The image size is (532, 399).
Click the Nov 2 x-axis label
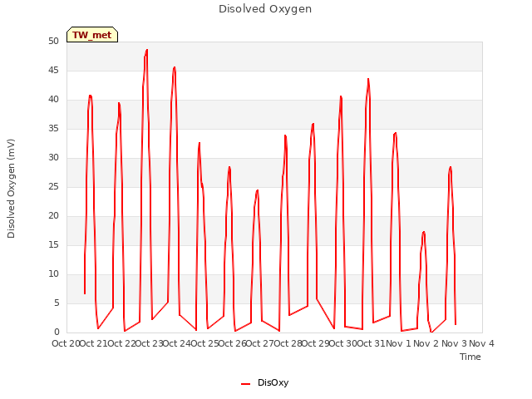click(x=426, y=343)
